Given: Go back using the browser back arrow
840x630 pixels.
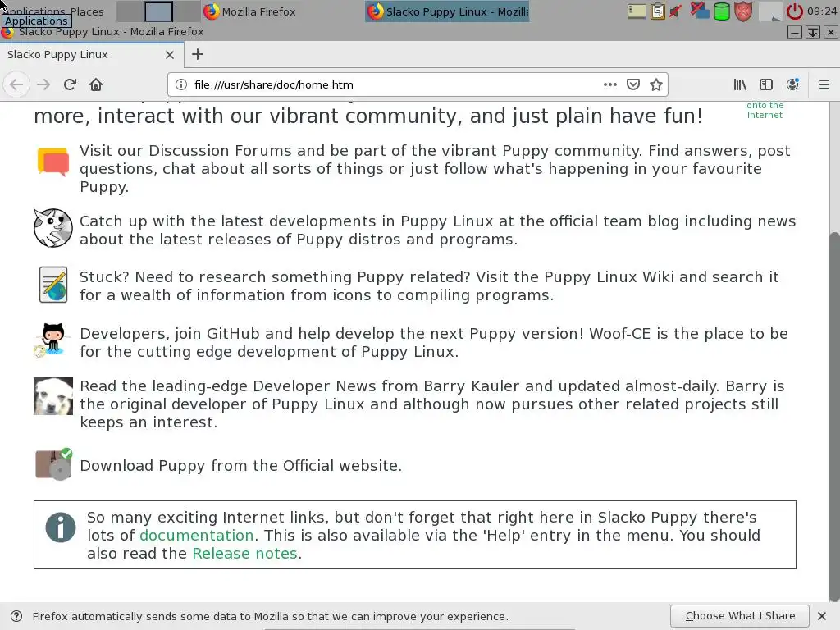Looking at the screenshot, I should pyautogui.click(x=16, y=84).
